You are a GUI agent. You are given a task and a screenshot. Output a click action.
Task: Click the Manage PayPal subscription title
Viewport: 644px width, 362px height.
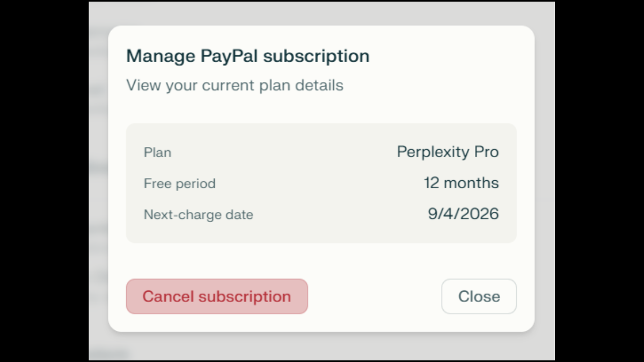point(247,56)
